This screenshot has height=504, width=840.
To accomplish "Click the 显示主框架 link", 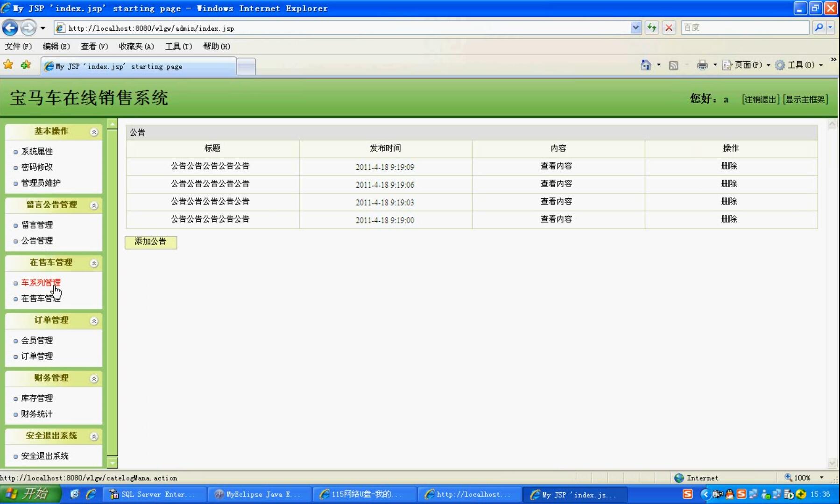I will coord(805,99).
